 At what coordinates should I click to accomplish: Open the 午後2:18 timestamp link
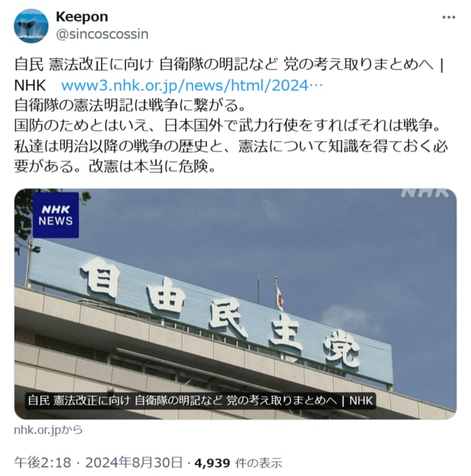42,463
